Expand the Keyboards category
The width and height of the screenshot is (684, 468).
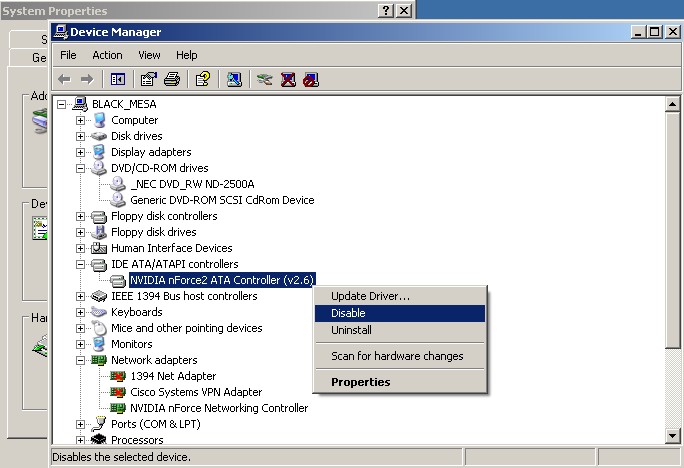coord(81,312)
